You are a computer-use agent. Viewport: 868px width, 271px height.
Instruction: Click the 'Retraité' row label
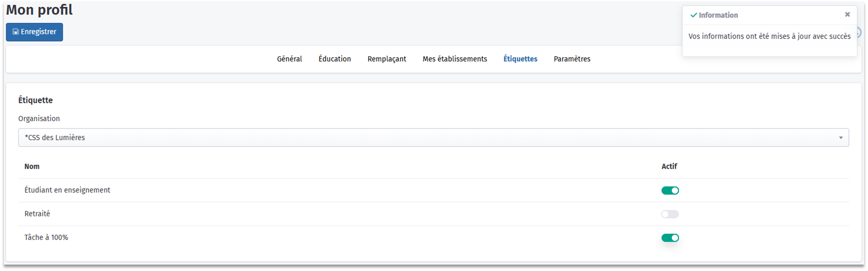37,213
